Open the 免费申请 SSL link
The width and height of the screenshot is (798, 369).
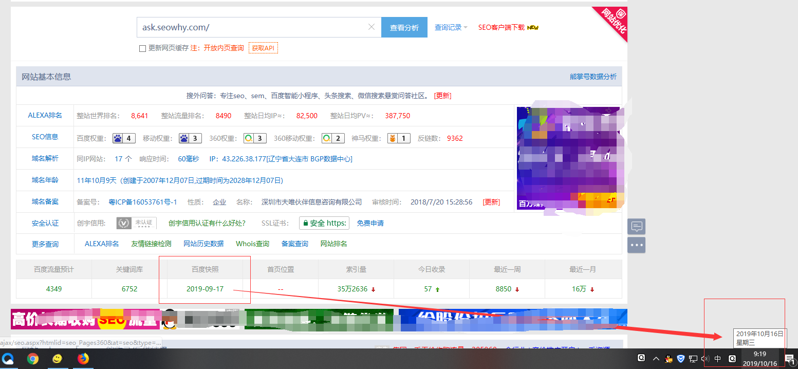pyautogui.click(x=370, y=223)
